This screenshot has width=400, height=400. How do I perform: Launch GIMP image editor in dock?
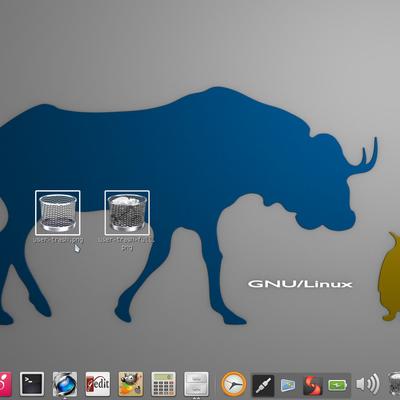[131, 384]
